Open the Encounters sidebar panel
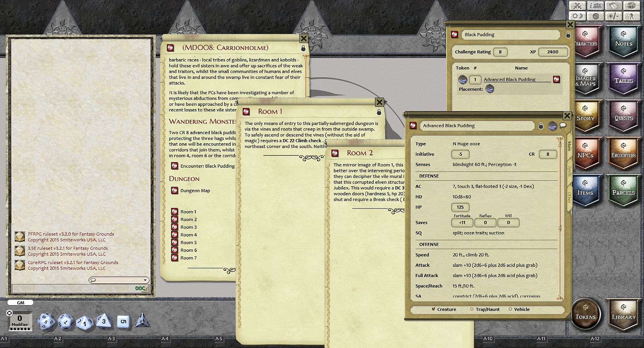 pyautogui.click(x=623, y=154)
